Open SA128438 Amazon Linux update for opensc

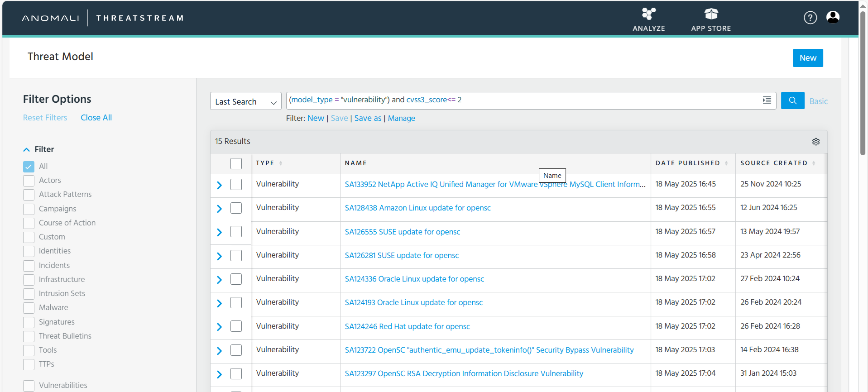pos(417,208)
